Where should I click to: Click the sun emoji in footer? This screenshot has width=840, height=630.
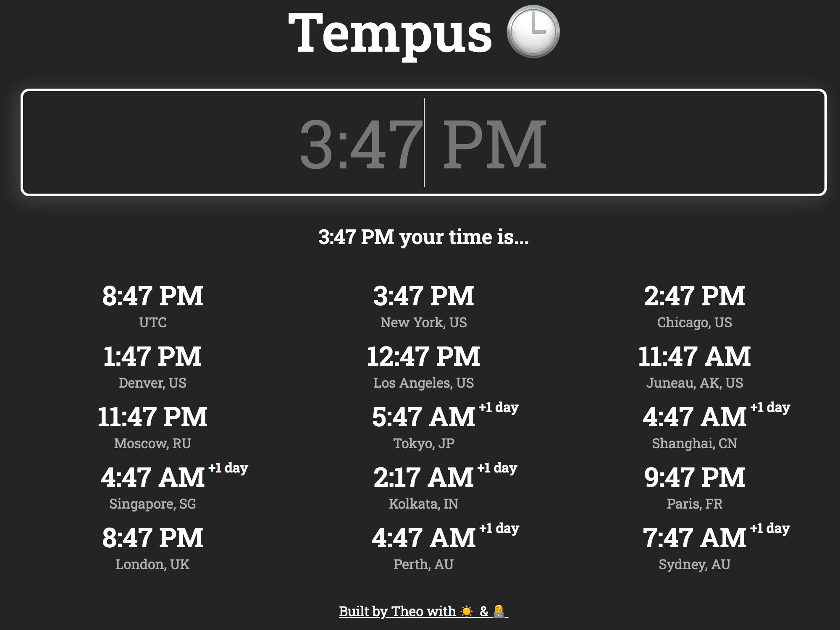point(467,611)
